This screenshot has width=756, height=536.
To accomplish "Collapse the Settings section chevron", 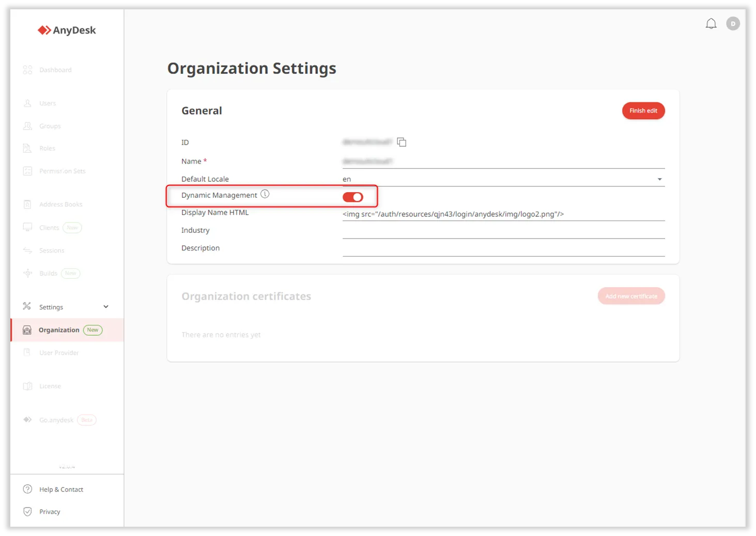I will 106,307.
